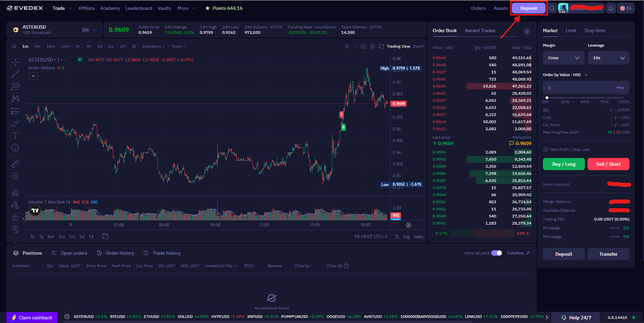Open the notifications bell
Viewport: 644px width, 323px height.
611,8
